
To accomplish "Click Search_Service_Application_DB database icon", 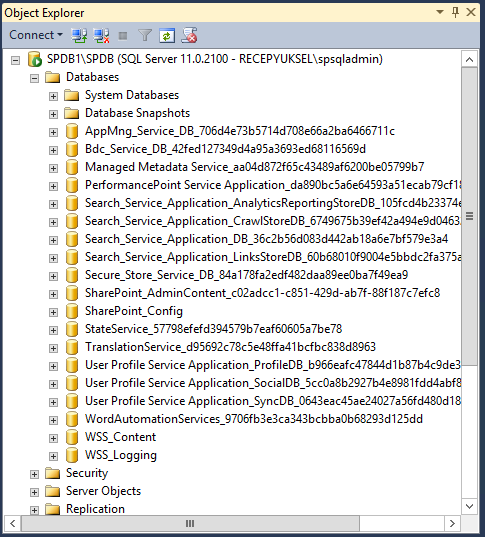I will coord(72,239).
